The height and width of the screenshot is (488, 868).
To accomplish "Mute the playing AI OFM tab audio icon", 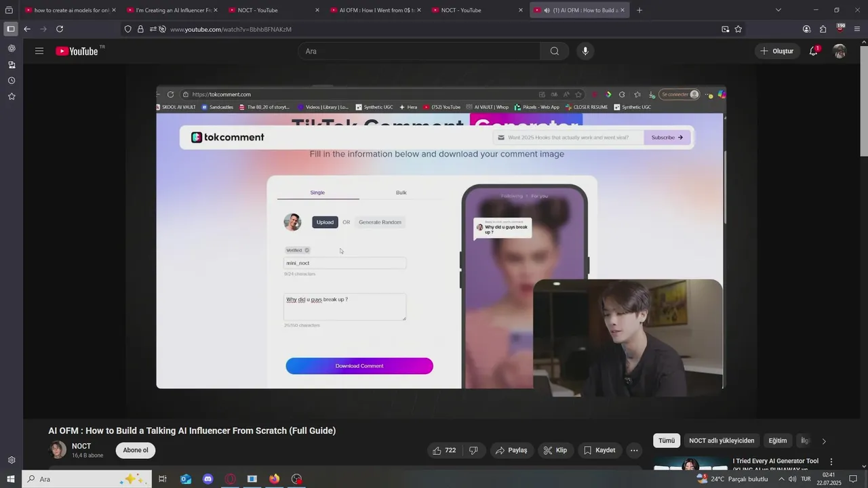I will coord(547,10).
